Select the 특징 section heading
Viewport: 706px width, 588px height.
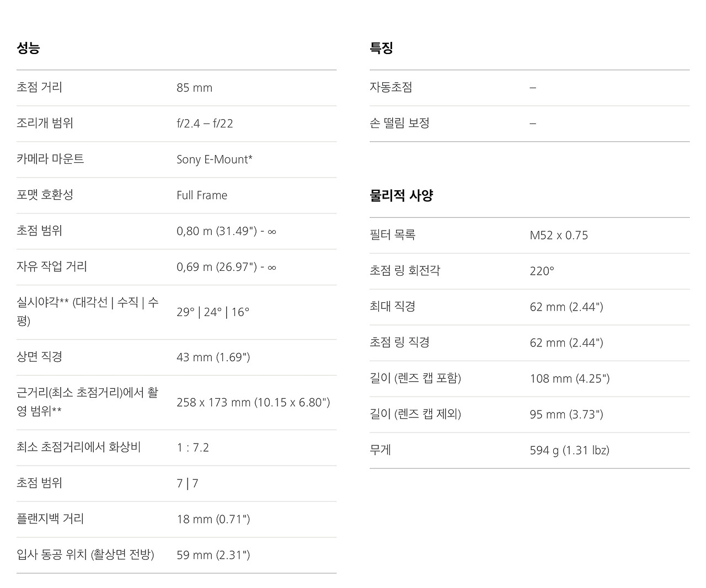(381, 48)
